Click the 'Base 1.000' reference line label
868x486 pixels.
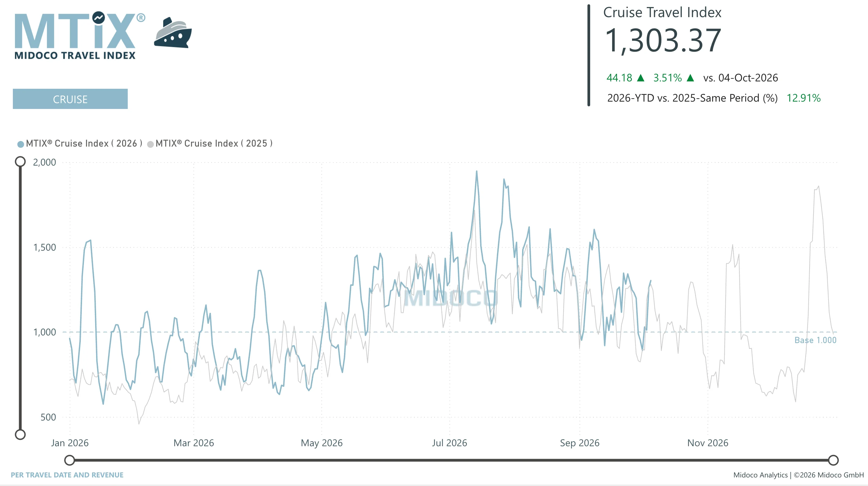click(x=815, y=340)
